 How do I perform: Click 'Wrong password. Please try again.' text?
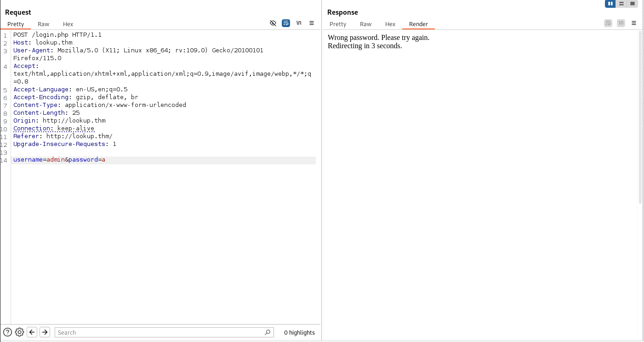click(378, 38)
